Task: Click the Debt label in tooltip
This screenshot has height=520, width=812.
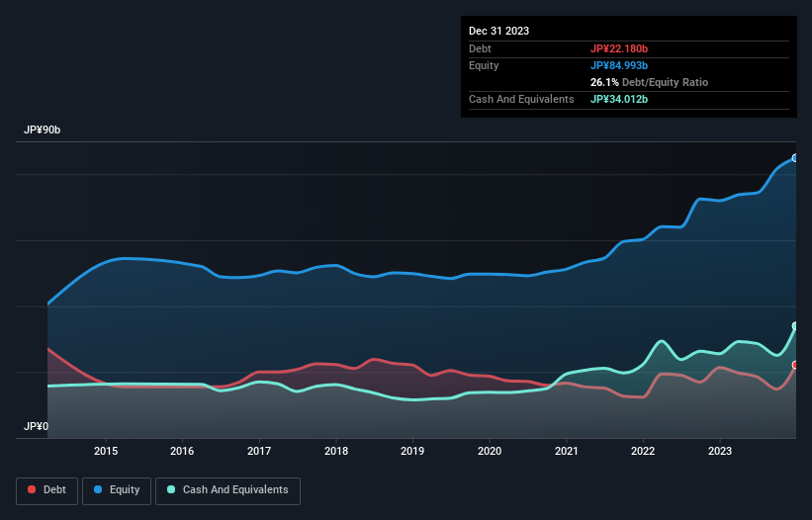Action: point(480,48)
